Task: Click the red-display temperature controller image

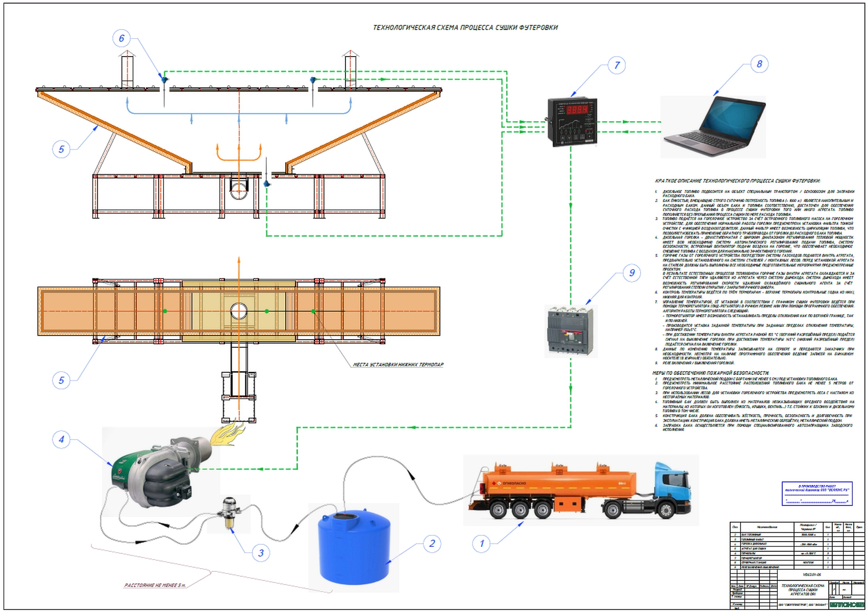Action: [572, 122]
